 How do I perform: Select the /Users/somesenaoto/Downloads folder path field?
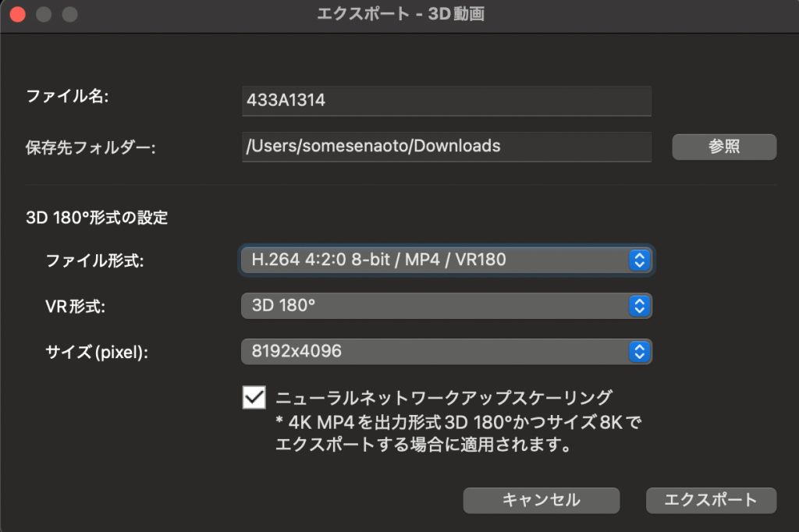pyautogui.click(x=446, y=147)
